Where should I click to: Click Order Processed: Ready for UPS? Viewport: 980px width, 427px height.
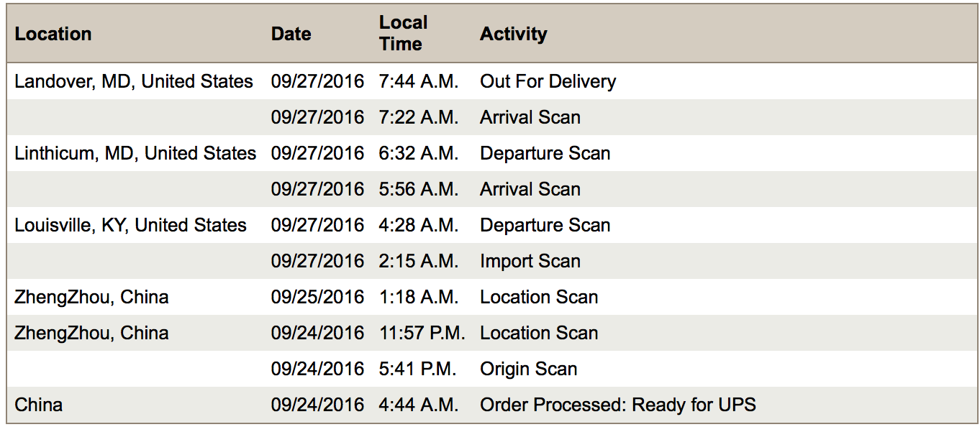click(618, 405)
